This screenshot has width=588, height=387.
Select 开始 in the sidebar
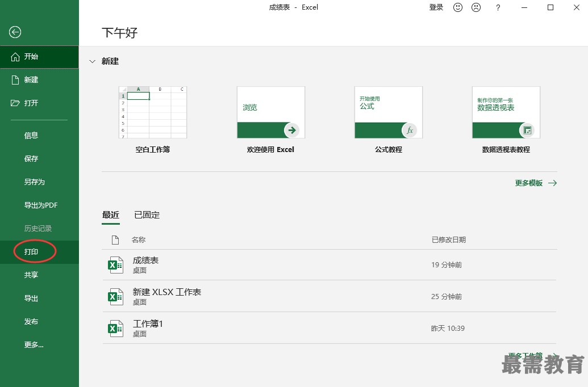tap(39, 57)
